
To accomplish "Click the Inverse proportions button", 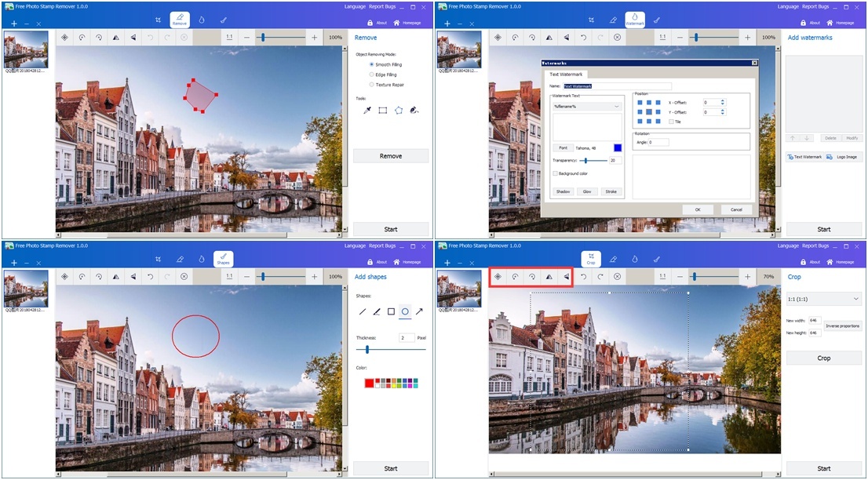I will 842,325.
